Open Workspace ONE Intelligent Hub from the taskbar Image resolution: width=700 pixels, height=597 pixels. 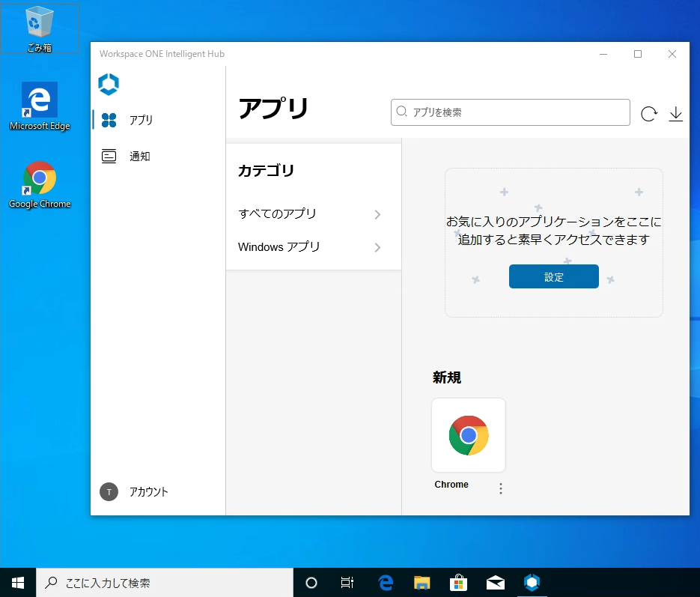(x=532, y=582)
